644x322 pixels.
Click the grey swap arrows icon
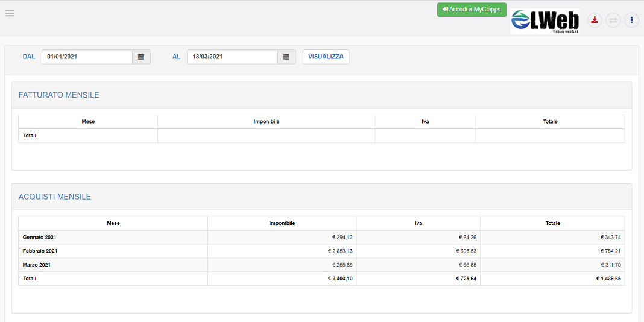[613, 20]
